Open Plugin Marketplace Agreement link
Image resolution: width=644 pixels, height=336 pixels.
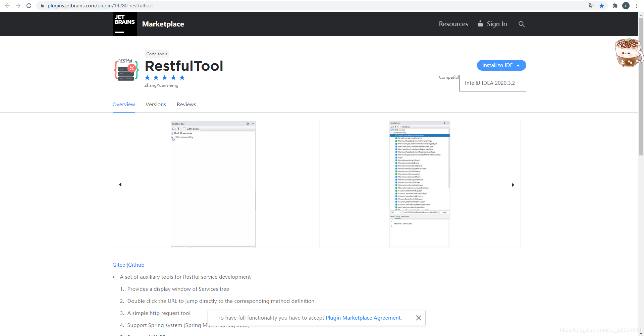(363, 318)
